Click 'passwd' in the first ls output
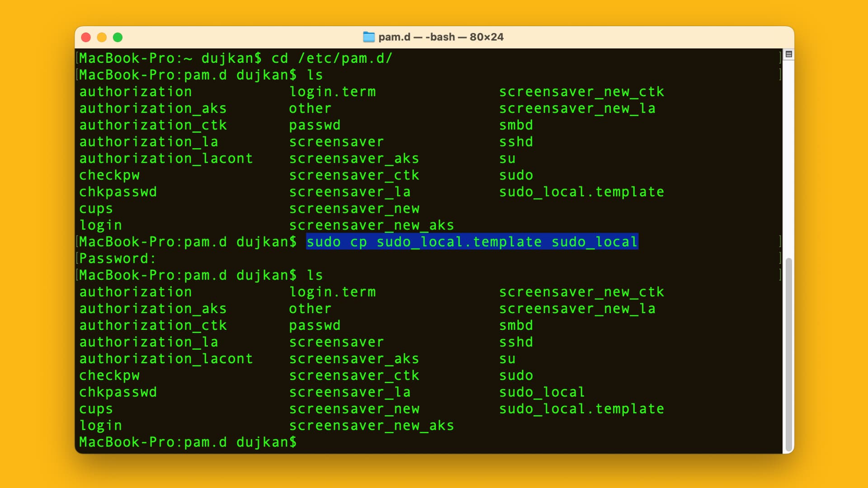Screen dimensions: 868x488 [315, 125]
